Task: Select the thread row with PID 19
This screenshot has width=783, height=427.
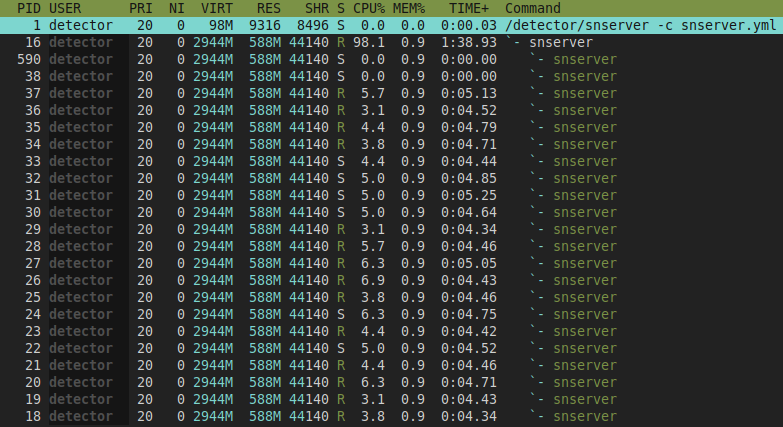Action: [x=392, y=399]
